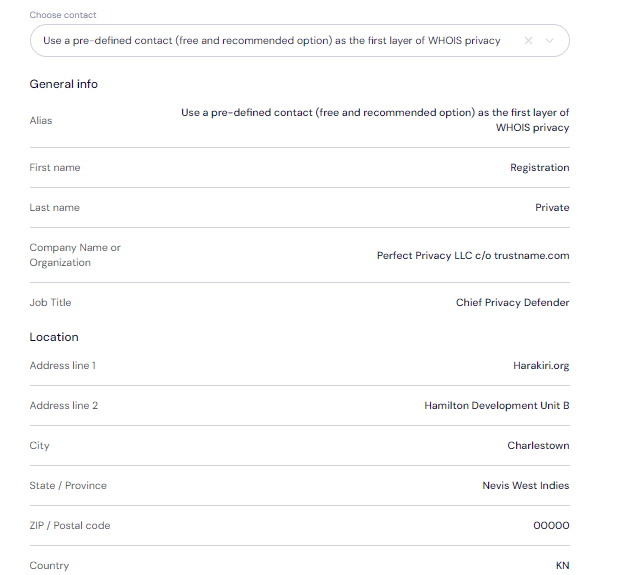Click the Last name value Private

[552, 208]
